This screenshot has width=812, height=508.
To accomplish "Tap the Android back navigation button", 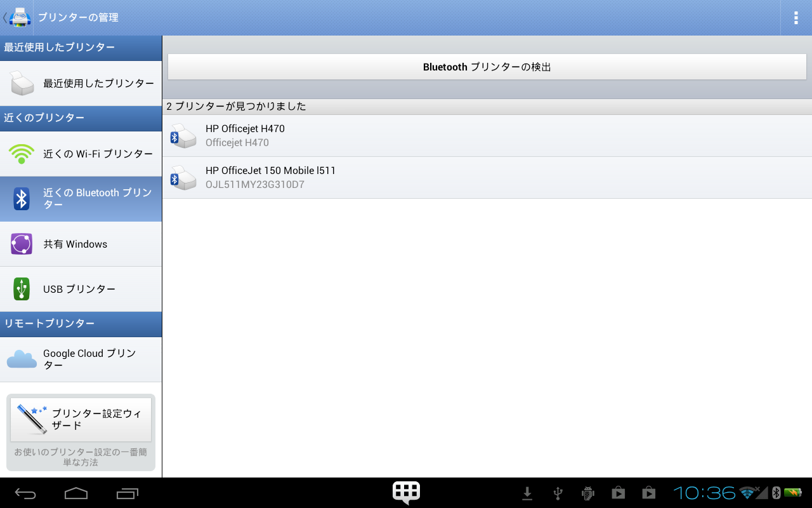I will point(25,493).
